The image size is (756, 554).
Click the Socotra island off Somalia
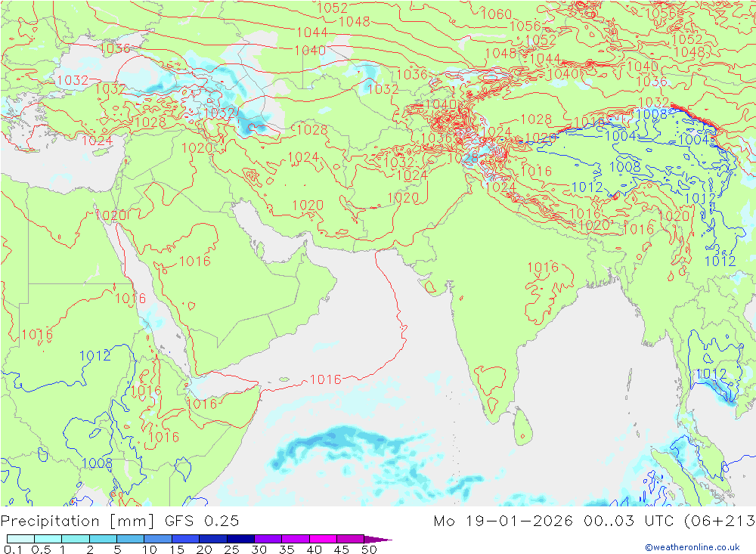(284, 379)
